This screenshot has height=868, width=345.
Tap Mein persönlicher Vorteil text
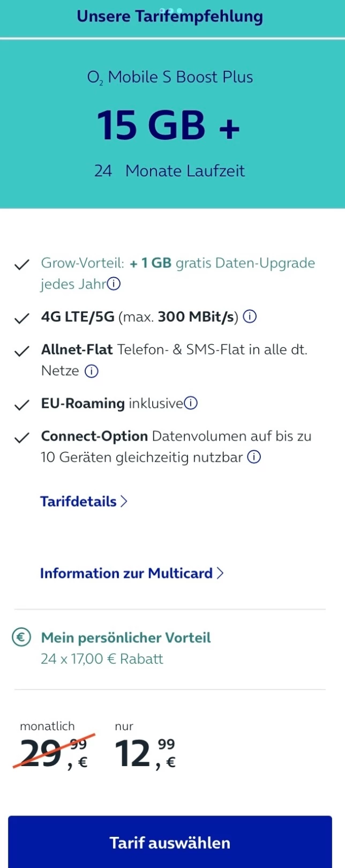(x=126, y=637)
